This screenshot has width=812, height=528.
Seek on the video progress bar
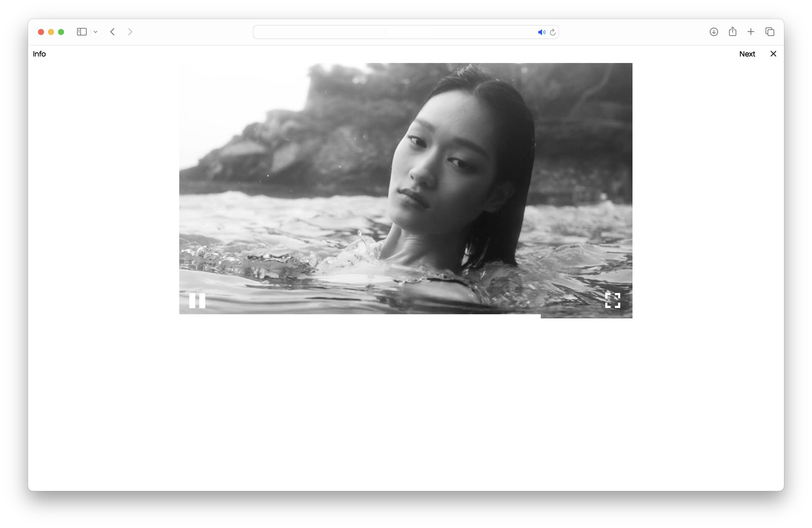[x=406, y=316]
